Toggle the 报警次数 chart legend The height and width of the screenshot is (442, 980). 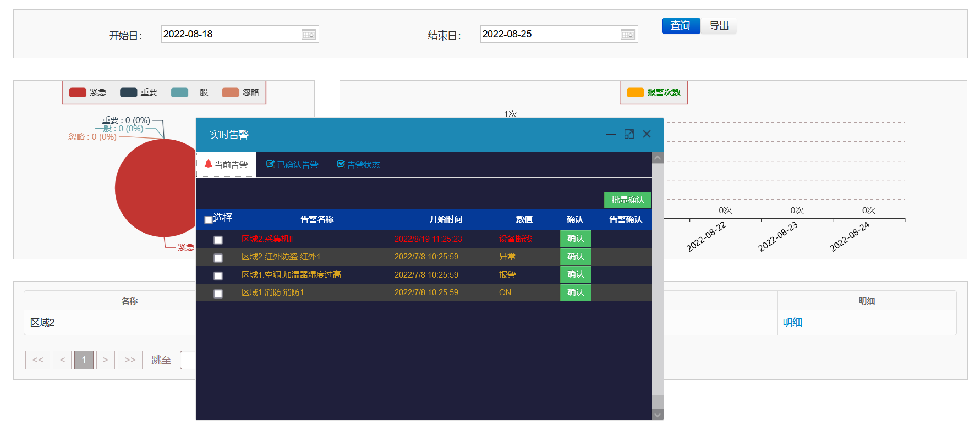coord(654,92)
